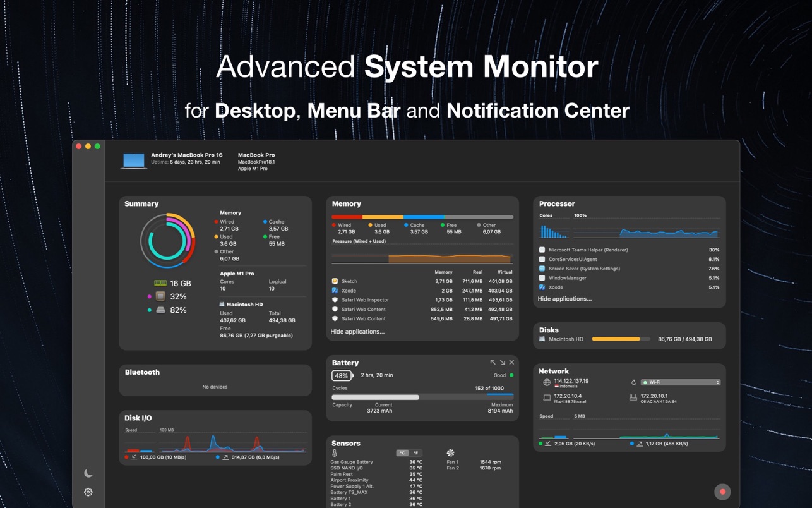The width and height of the screenshot is (812, 508).
Task: Click the upload arrow icon in Network
Action: pos(640,444)
